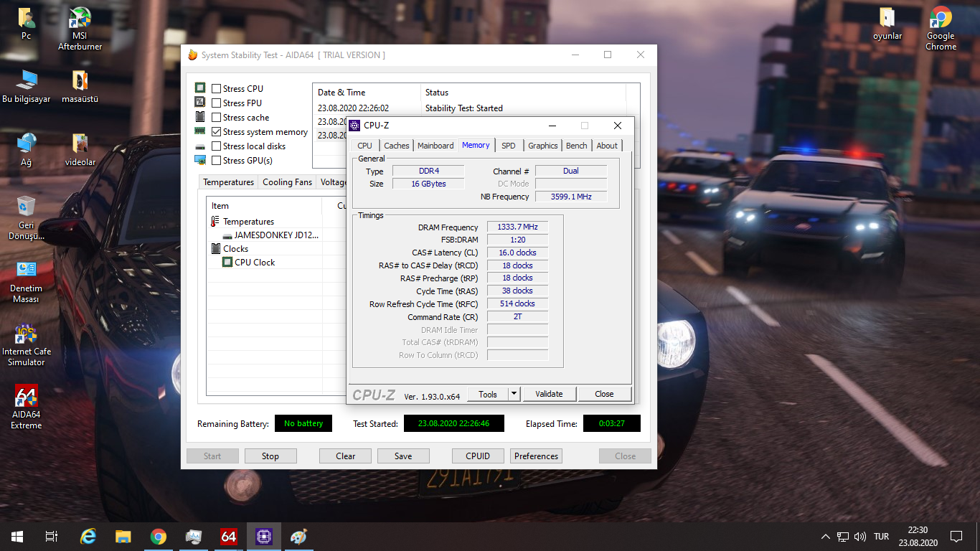Viewport: 980px width, 551px height.
Task: Open AIDA64 Cooling Fans tab
Action: tap(287, 182)
